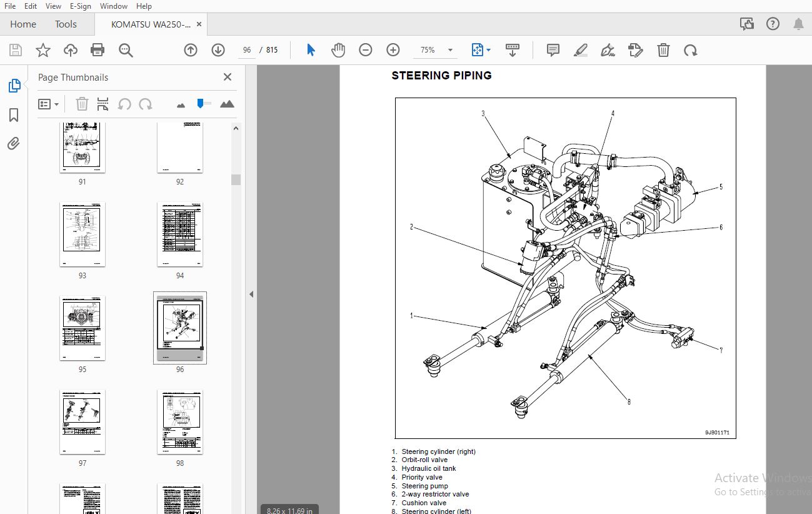Close the KOMATSU document tab
This screenshot has width=812, height=514.
coord(199,24)
